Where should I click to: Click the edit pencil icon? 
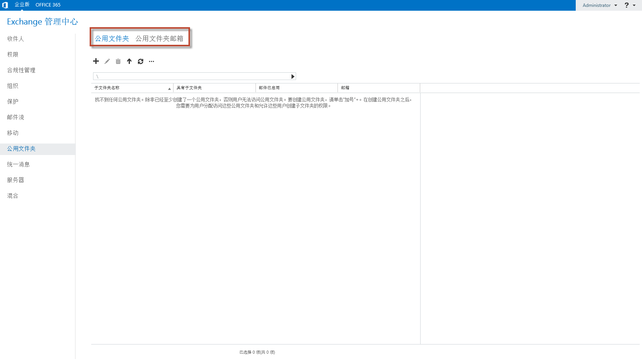(107, 61)
